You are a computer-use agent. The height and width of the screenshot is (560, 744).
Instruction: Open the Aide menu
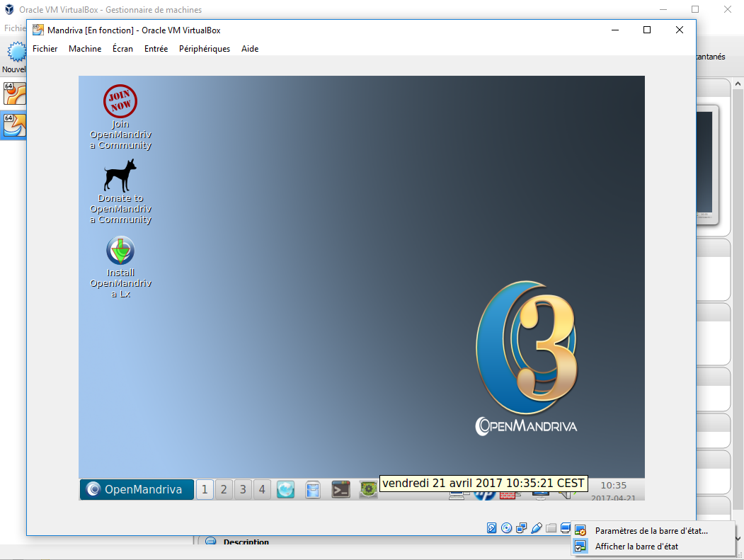250,49
